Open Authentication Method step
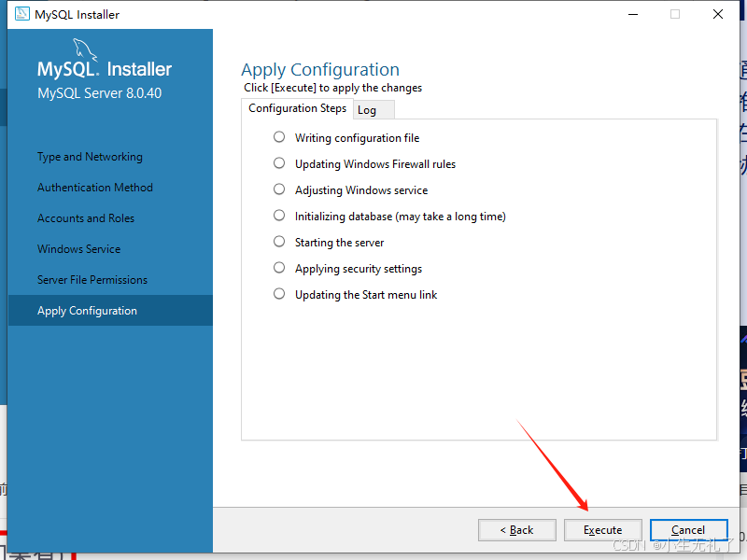 95,188
